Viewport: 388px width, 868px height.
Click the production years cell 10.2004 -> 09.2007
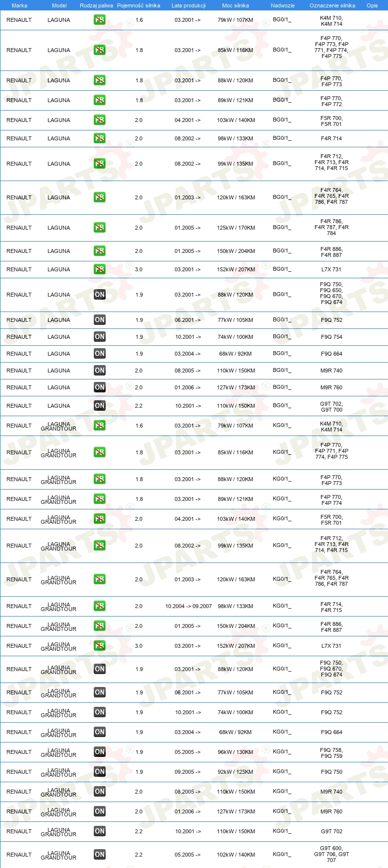pos(189,606)
